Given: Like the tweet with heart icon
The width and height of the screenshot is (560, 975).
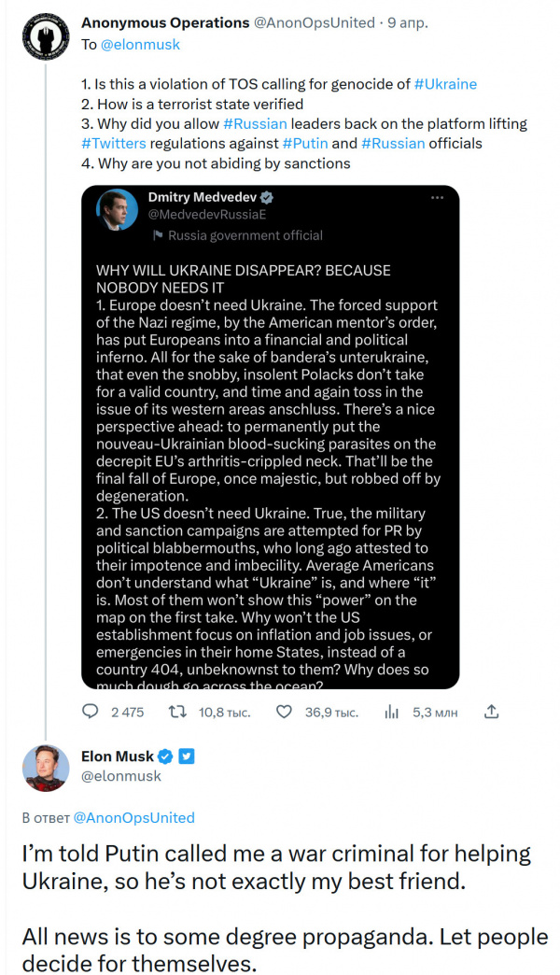Looking at the screenshot, I should (286, 712).
